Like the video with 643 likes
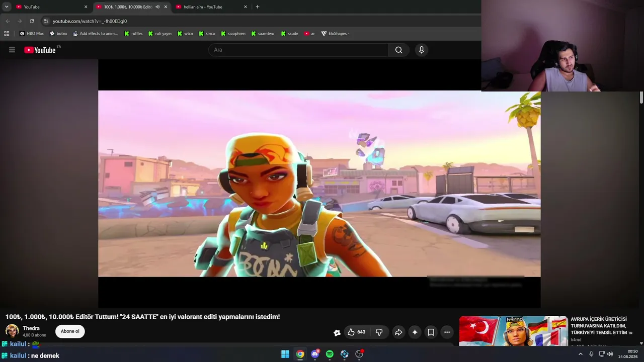The image size is (644, 362). click(x=356, y=332)
